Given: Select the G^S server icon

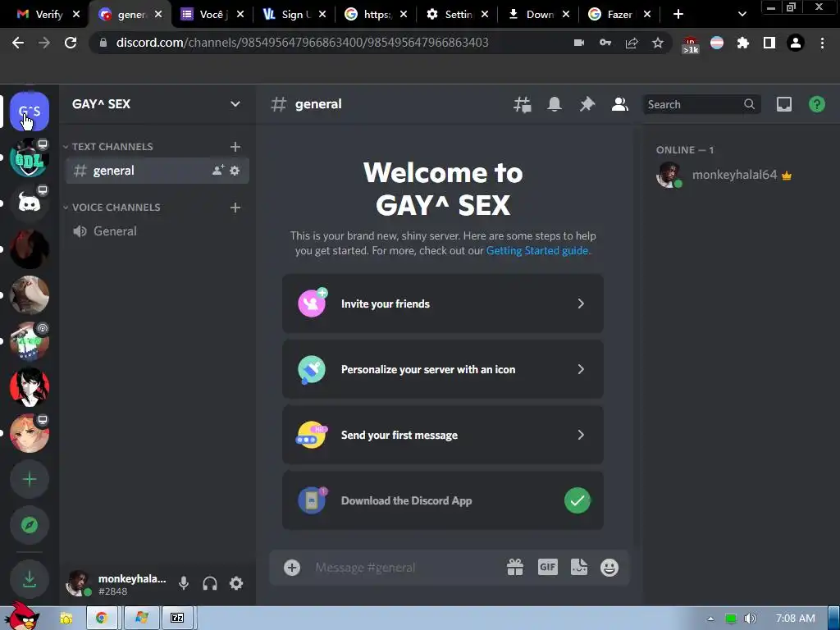Looking at the screenshot, I should (x=30, y=111).
